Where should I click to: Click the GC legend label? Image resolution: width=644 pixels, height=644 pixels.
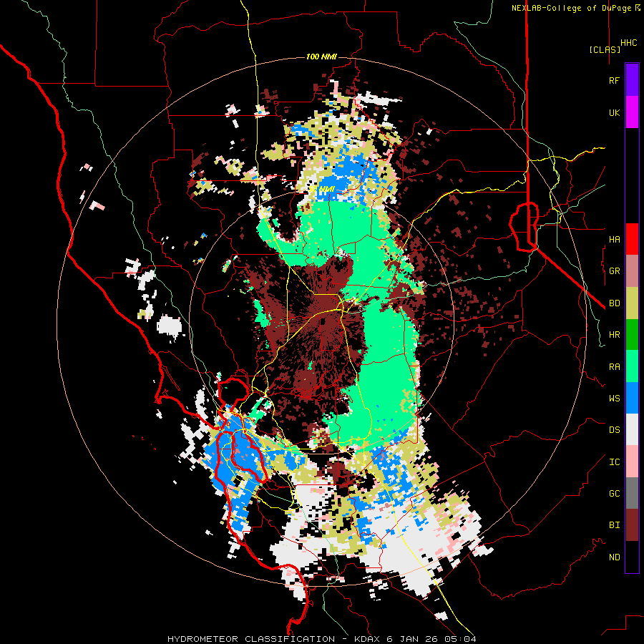pos(614,494)
